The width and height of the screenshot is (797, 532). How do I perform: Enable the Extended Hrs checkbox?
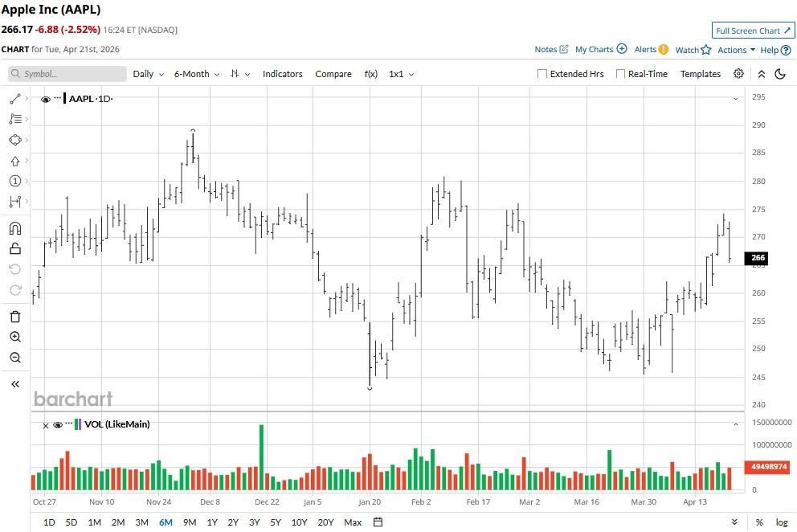(542, 74)
